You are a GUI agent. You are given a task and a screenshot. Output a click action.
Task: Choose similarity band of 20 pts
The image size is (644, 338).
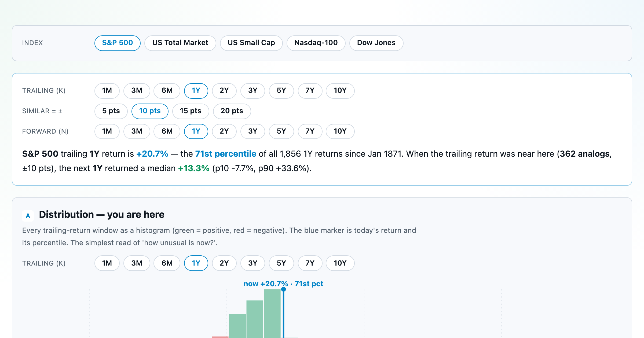[232, 111]
